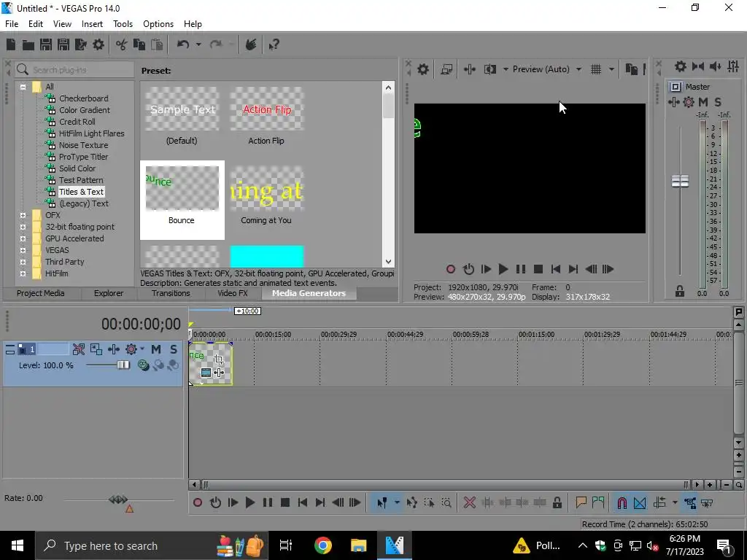Click Stop in the preview transport
Viewport: 747px width, 560px height.
pos(538,270)
